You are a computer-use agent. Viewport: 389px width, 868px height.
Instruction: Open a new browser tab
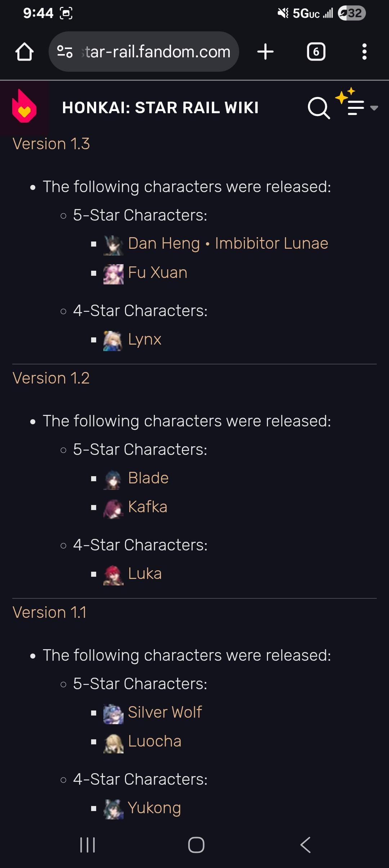coord(265,52)
